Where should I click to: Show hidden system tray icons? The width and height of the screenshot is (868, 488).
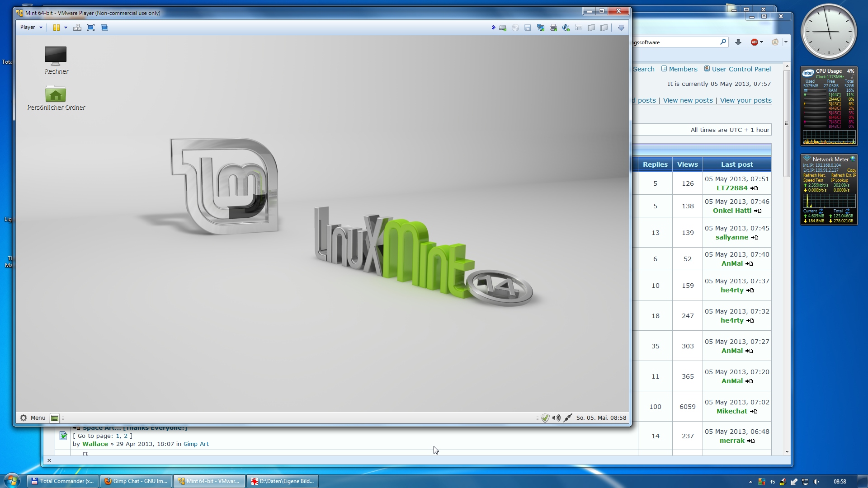[750, 482]
